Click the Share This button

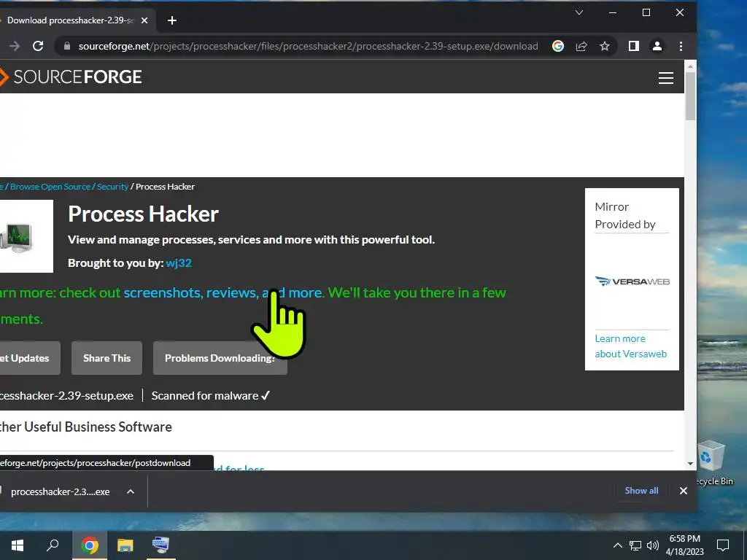107,358
